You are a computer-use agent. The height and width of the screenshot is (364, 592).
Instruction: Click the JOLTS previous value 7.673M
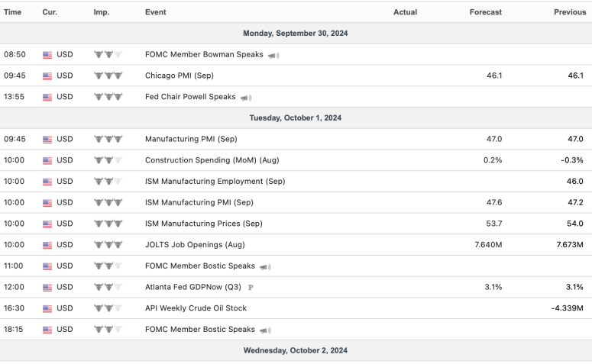(570, 244)
